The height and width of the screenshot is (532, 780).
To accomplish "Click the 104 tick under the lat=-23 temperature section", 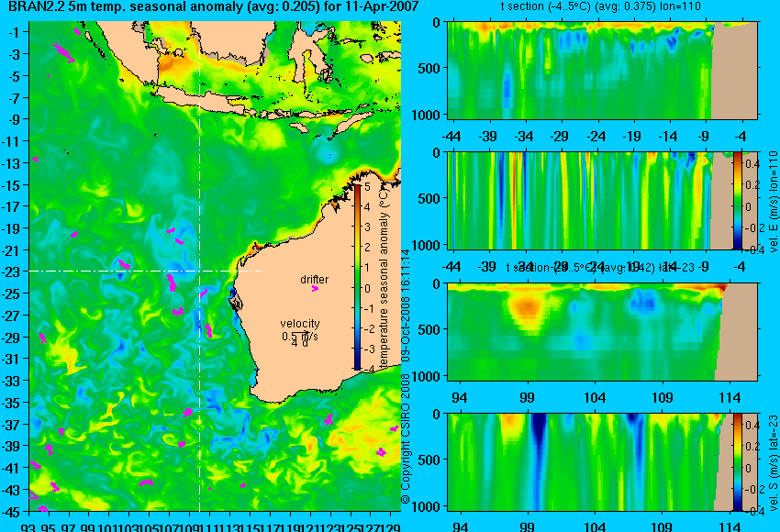I will point(595,397).
